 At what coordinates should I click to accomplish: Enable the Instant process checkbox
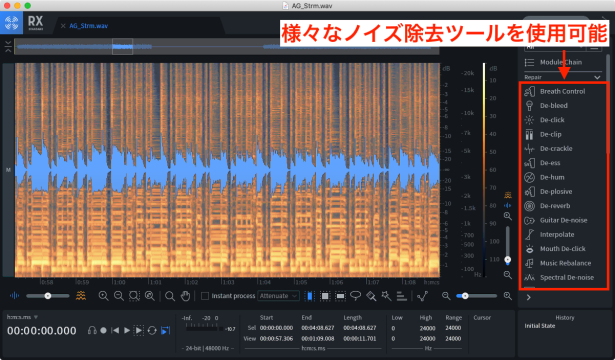tap(205, 296)
